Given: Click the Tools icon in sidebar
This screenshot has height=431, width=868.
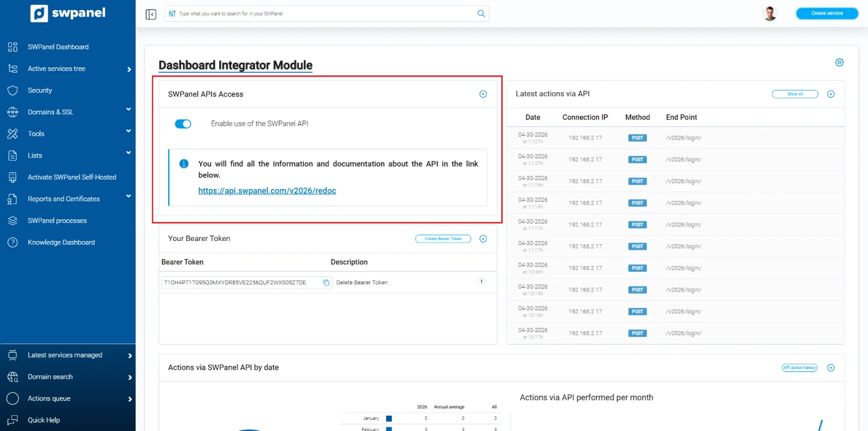Looking at the screenshot, I should [12, 134].
